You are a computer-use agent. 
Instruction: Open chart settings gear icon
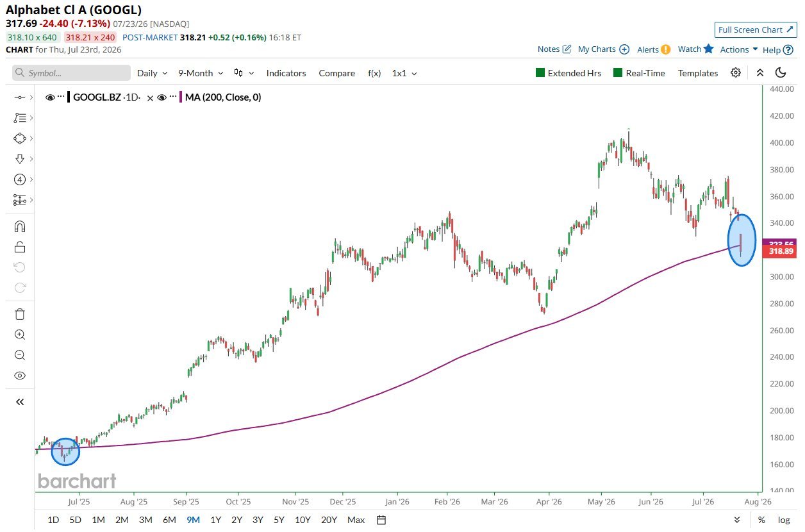coord(736,73)
